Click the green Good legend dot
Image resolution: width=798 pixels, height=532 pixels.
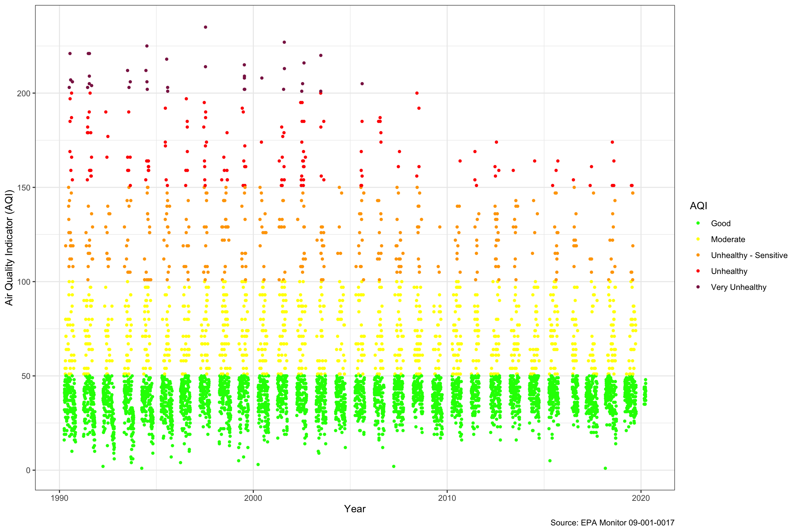pyautogui.click(x=698, y=223)
